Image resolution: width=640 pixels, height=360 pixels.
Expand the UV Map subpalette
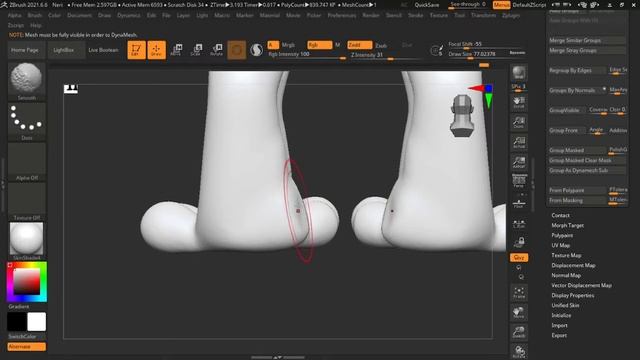(560, 245)
